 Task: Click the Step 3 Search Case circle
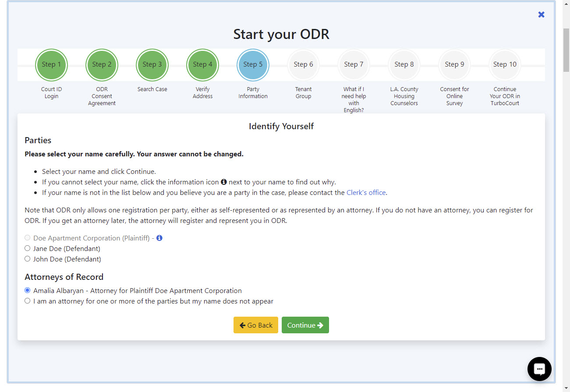point(152,64)
